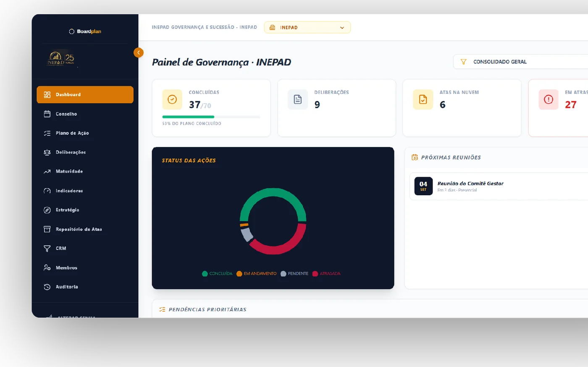Image resolution: width=588 pixels, height=367 pixels.
Task: Click the INEPAD 25 anos logo thumbnail
Action: tap(61, 58)
